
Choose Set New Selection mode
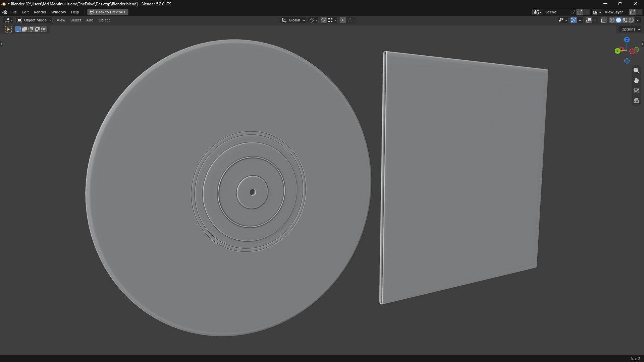tap(18, 29)
